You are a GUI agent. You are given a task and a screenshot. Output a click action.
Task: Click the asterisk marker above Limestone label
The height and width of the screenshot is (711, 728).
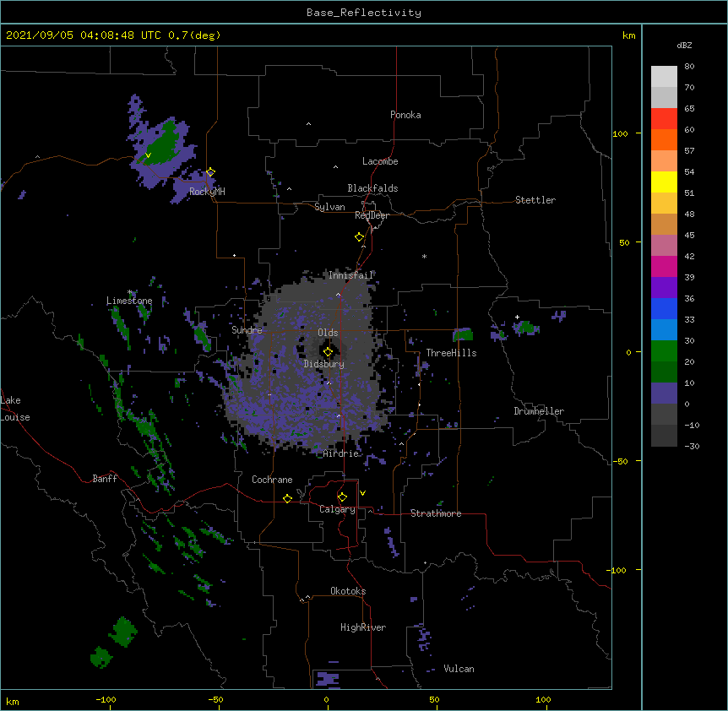click(130, 292)
